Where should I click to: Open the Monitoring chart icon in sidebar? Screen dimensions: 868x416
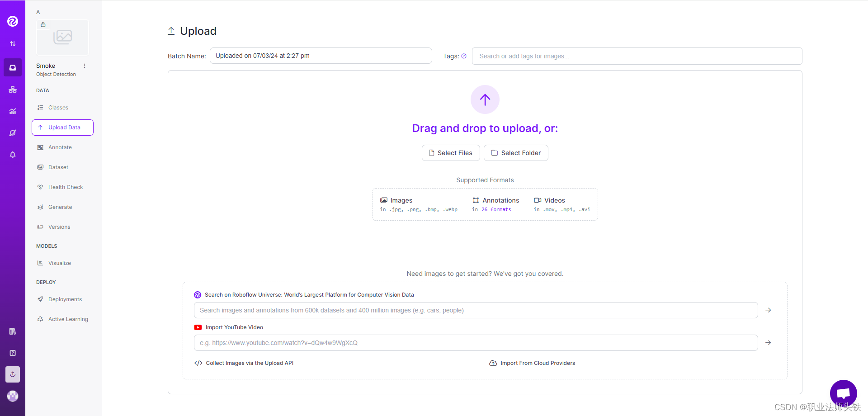point(13,111)
